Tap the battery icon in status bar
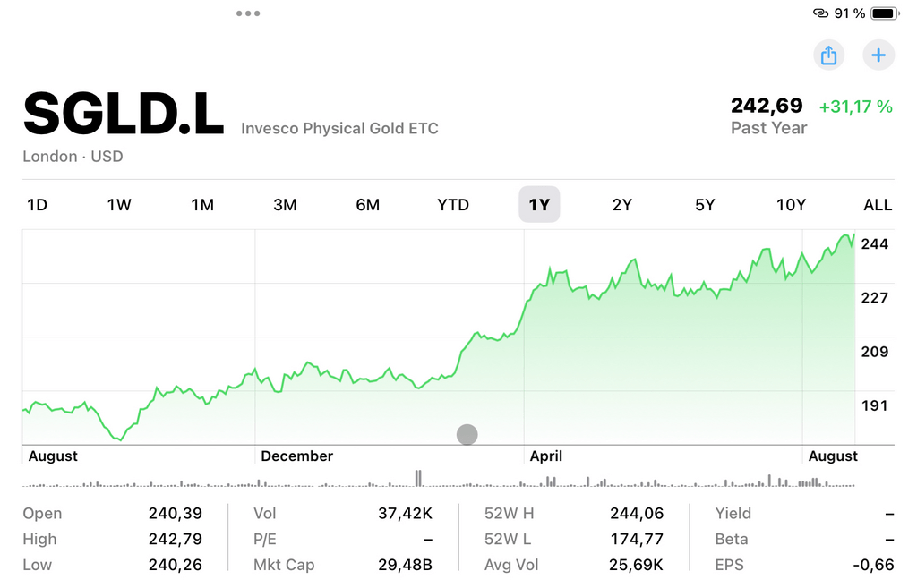The width and height of the screenshot is (917, 588). [x=884, y=13]
